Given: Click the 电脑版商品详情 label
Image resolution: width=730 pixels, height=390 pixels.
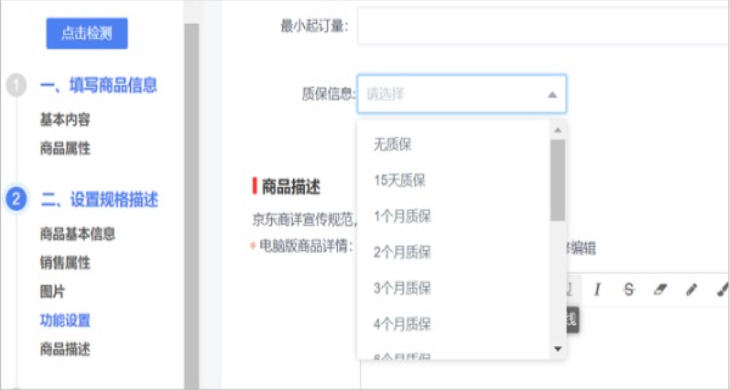Looking at the screenshot, I should 305,246.
